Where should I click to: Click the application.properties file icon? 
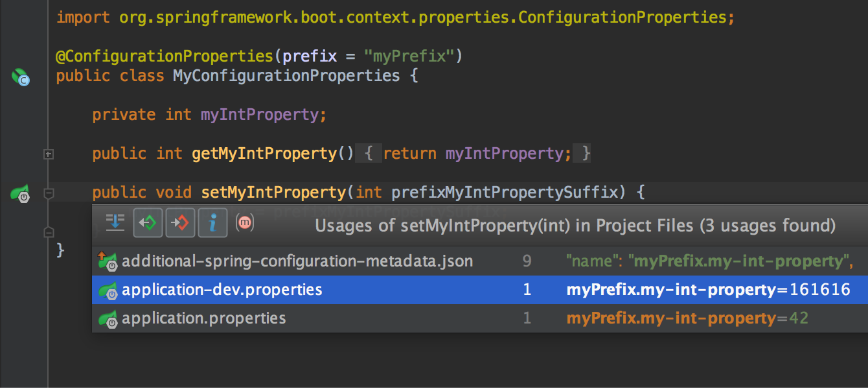click(x=107, y=318)
